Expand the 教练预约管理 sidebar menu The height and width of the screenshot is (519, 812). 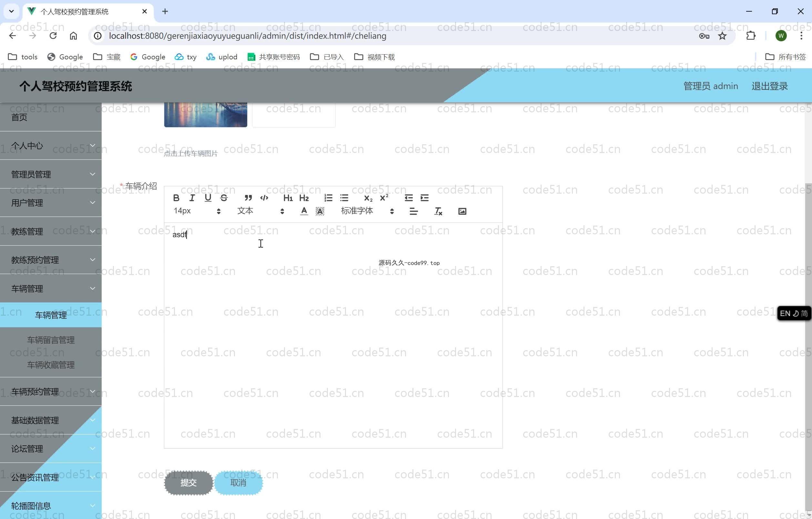(51, 260)
